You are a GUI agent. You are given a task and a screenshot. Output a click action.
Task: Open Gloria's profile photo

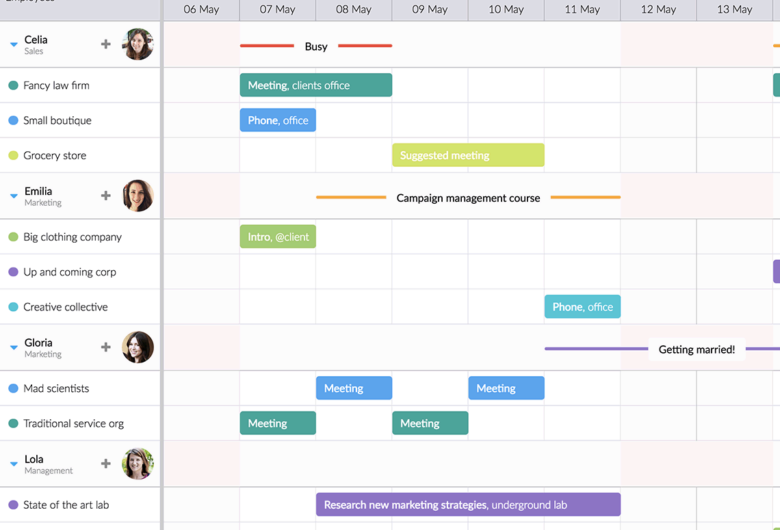tap(138, 347)
